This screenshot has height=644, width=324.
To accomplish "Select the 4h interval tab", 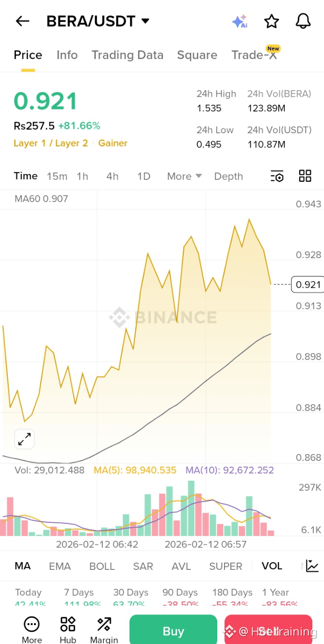I will [113, 176].
